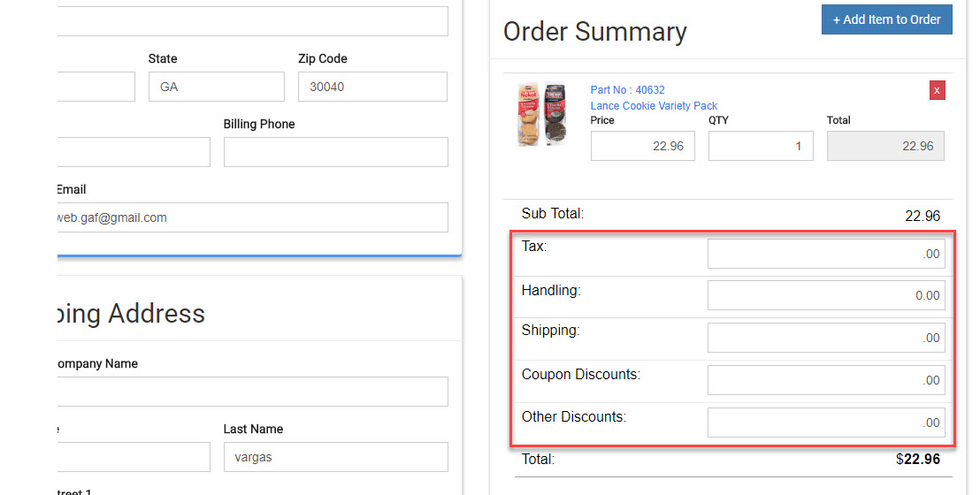This screenshot has height=495, width=980.
Task: Remove the Lance Cookie item with red x
Action: pyautogui.click(x=937, y=90)
